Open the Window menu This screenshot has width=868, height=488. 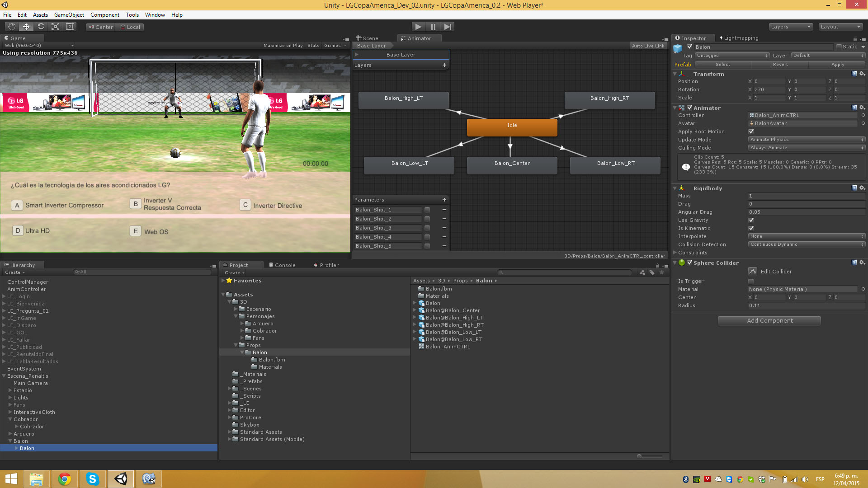155,15
